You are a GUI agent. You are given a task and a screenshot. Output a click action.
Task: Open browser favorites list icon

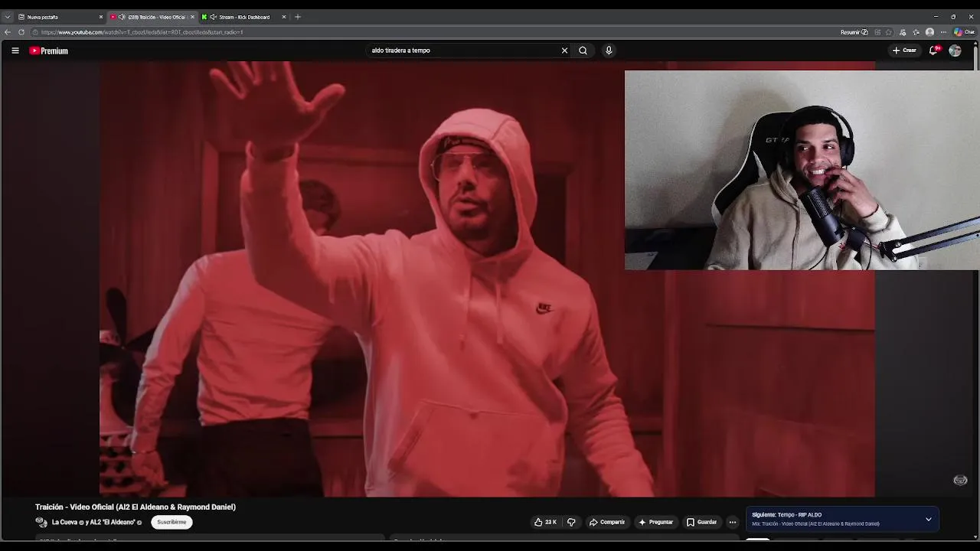[916, 32]
